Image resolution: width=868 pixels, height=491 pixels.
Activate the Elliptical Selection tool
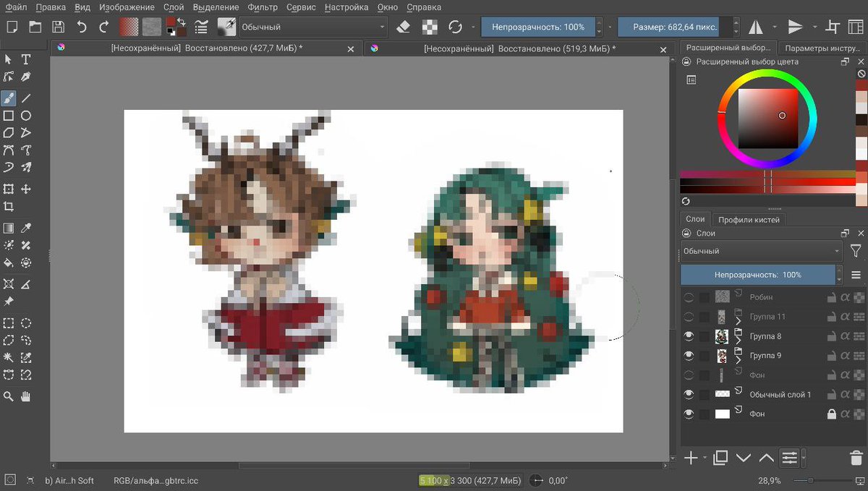(26, 323)
